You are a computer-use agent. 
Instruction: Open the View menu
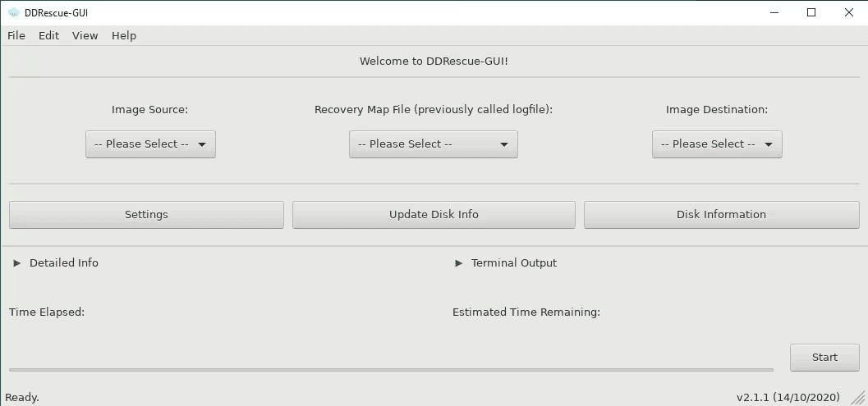pyautogui.click(x=85, y=35)
